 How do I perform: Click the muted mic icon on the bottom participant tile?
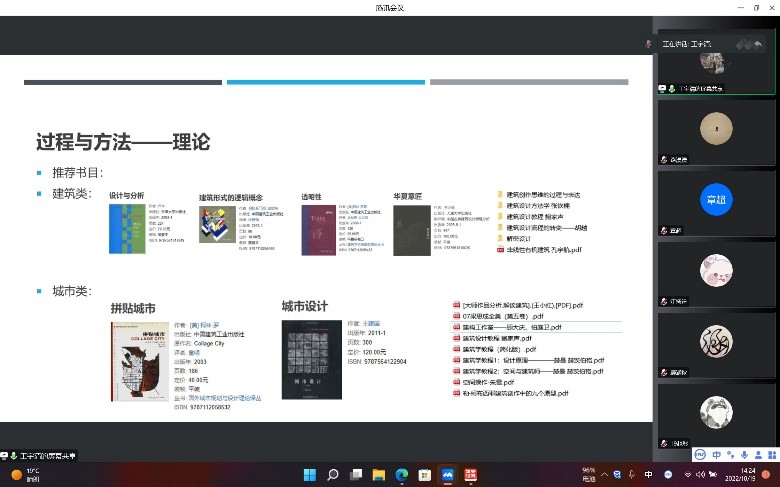663,443
